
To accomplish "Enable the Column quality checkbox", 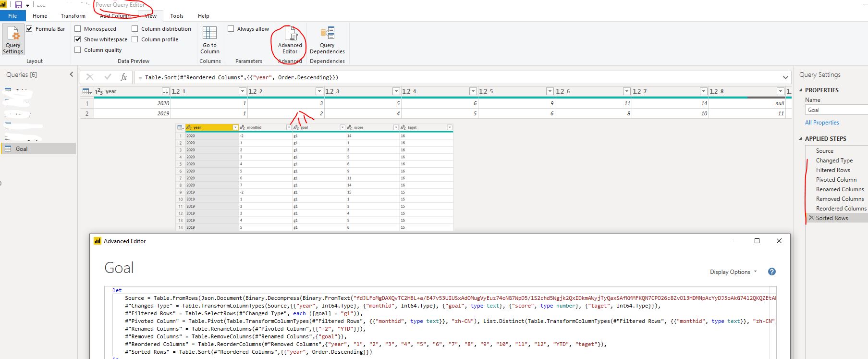I will coord(78,50).
